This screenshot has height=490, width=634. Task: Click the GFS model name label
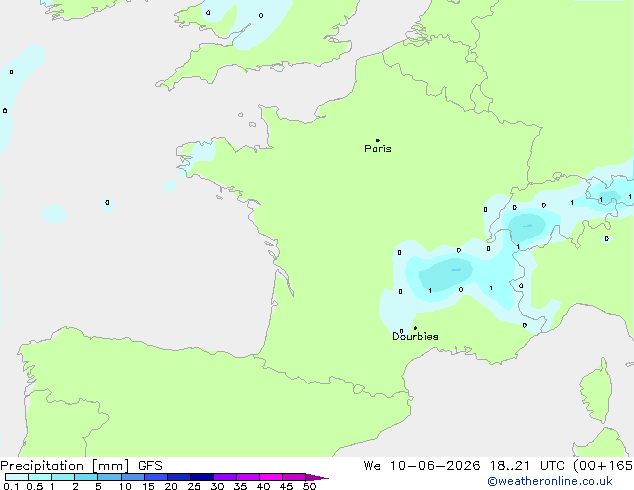150,466
